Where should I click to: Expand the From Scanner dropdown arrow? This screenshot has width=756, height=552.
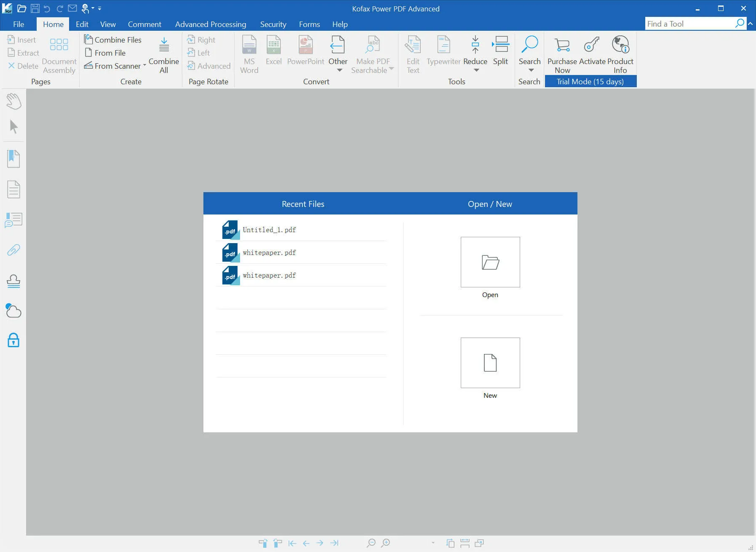coord(144,65)
